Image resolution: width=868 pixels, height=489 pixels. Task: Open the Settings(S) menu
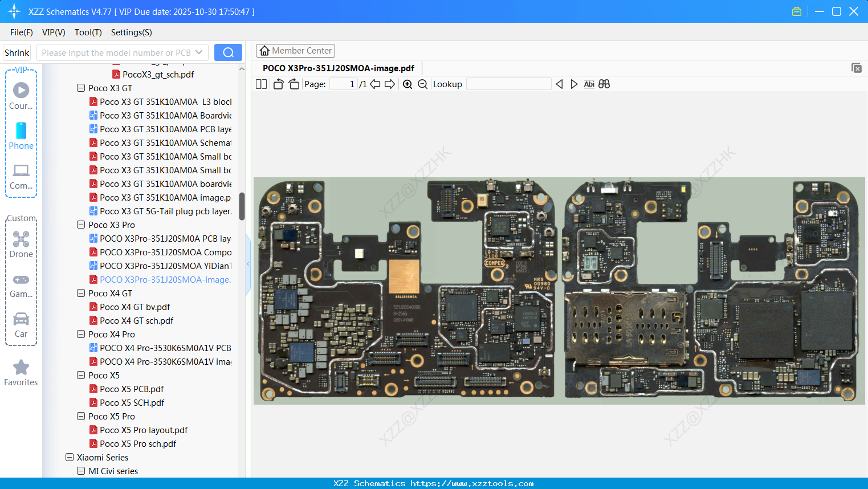131,32
